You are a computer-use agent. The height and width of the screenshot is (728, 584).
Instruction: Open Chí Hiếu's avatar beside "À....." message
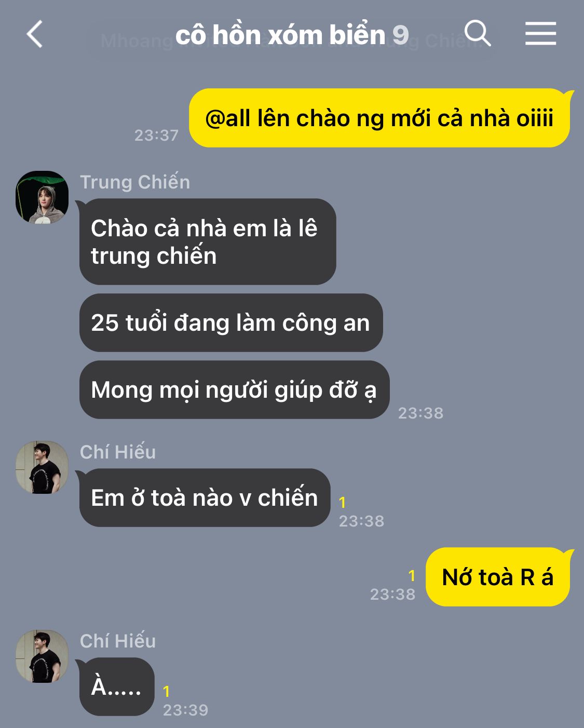42,656
